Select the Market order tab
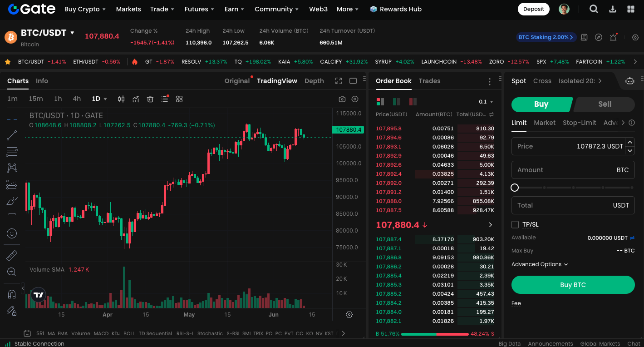This screenshot has width=644, height=347. 545,123
